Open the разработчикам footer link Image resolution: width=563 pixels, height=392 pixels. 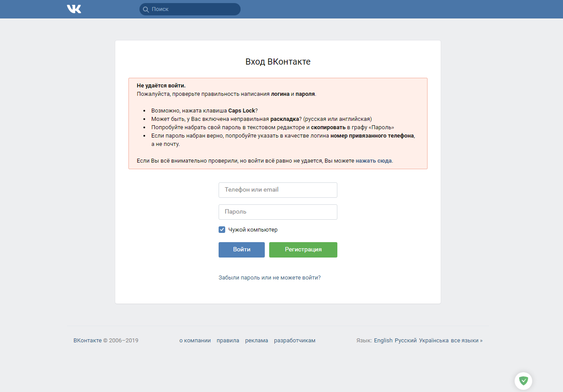click(295, 341)
